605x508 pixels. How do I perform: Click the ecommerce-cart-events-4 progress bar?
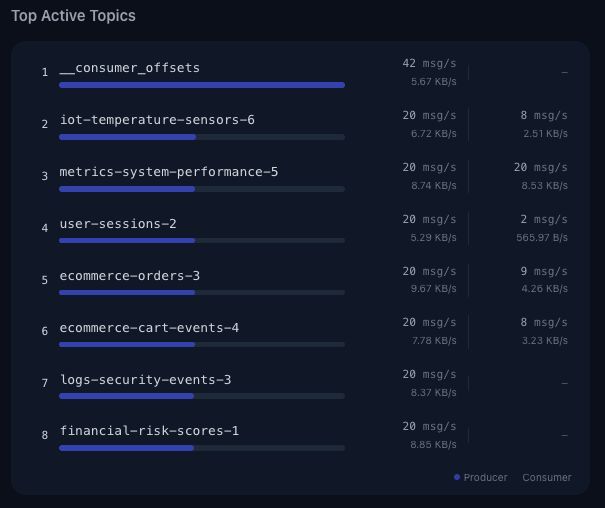[202, 344]
